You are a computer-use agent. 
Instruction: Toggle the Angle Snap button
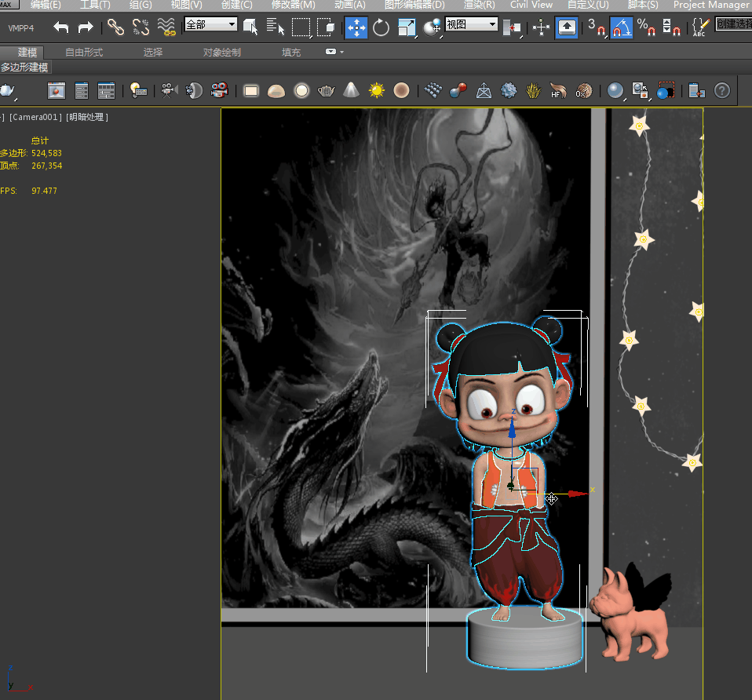point(622,28)
